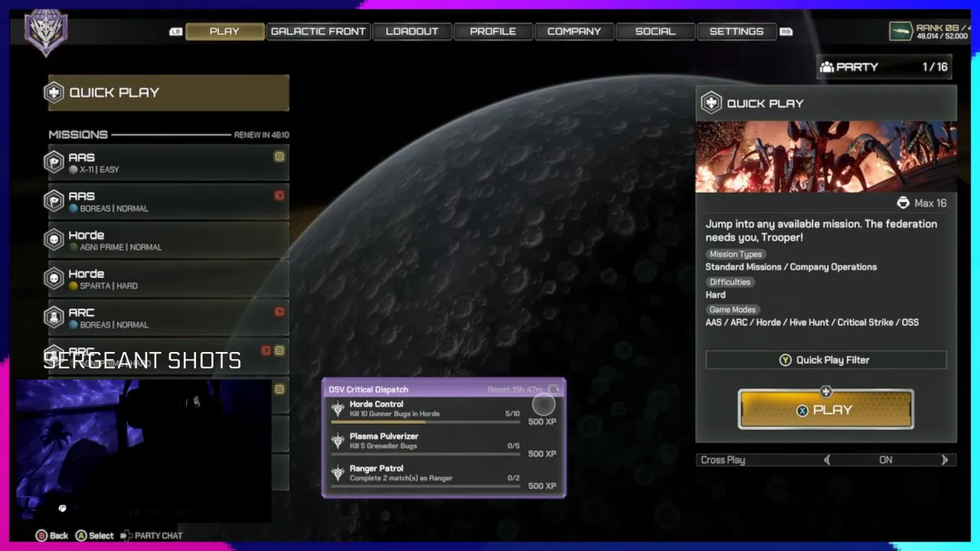Viewport: 980px width, 551px height.
Task: Click the Quick Play bug battle thumbnail
Action: (826, 157)
